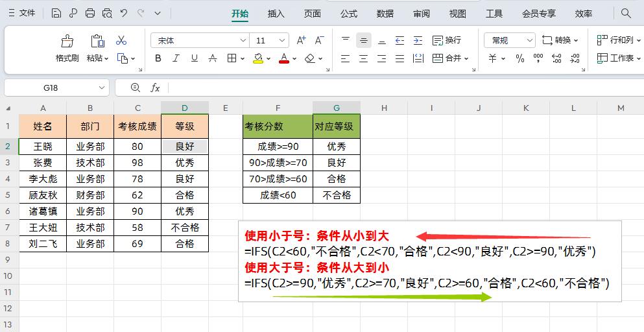Increase font size with A+ icon

301,40
